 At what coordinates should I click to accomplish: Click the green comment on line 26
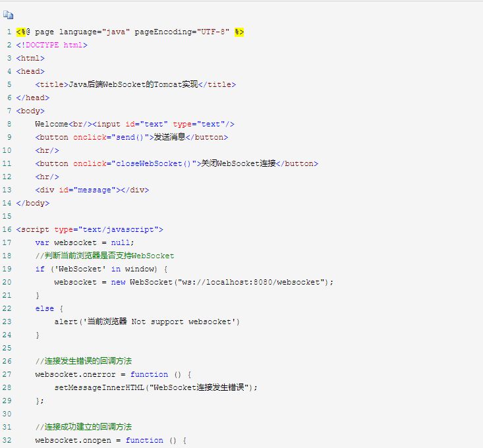pos(84,361)
